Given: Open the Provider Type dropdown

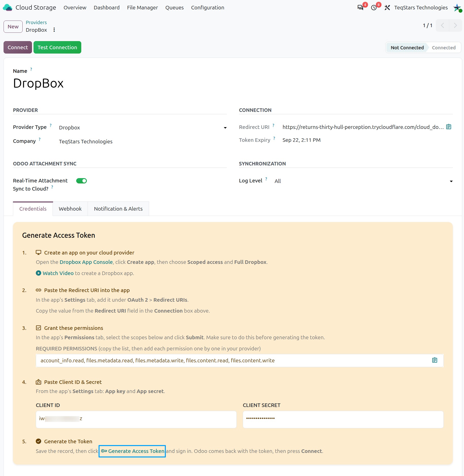Looking at the screenshot, I should (x=143, y=127).
